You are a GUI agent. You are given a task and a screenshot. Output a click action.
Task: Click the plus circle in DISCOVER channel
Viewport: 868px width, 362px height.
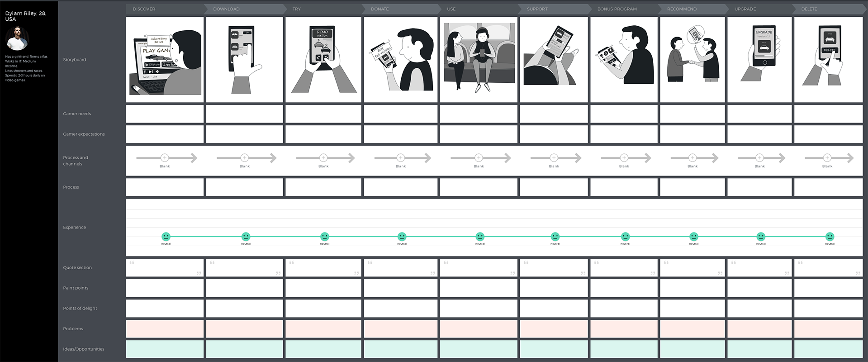pos(165,157)
